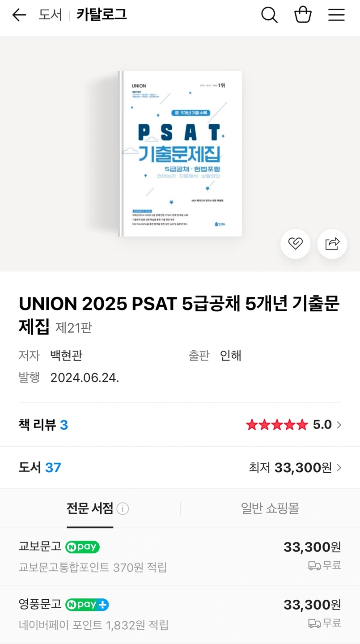Open the search icon
Viewport: 360px width, 644px height.
tap(269, 15)
